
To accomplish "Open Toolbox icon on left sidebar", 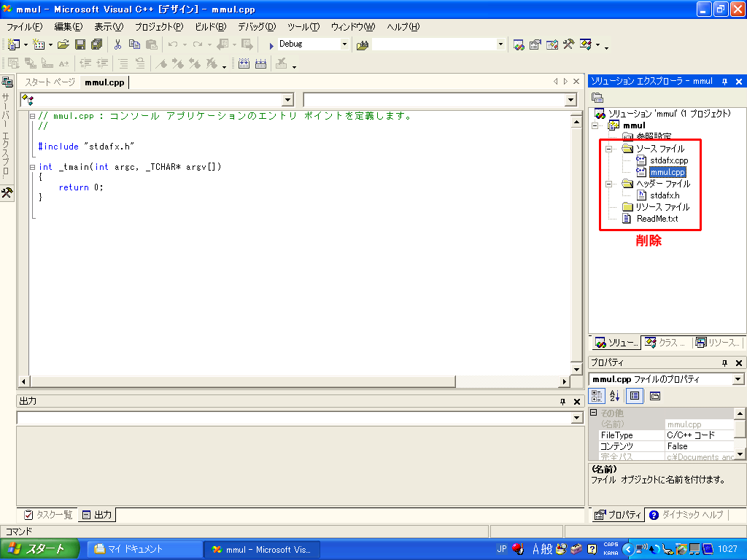I will [7, 192].
